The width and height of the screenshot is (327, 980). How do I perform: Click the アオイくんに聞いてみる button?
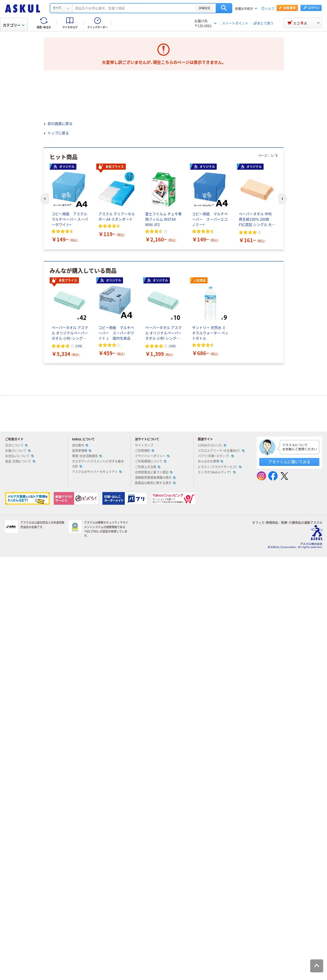[x=289, y=462]
